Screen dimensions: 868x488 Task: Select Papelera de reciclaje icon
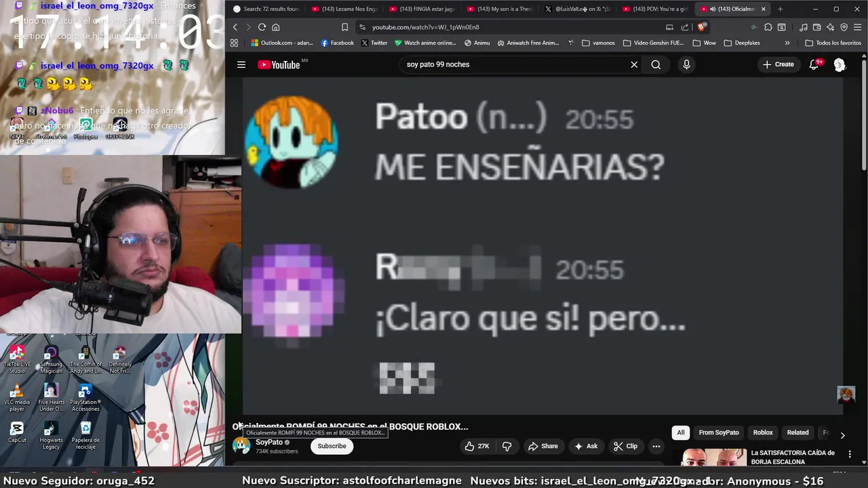pos(85,436)
